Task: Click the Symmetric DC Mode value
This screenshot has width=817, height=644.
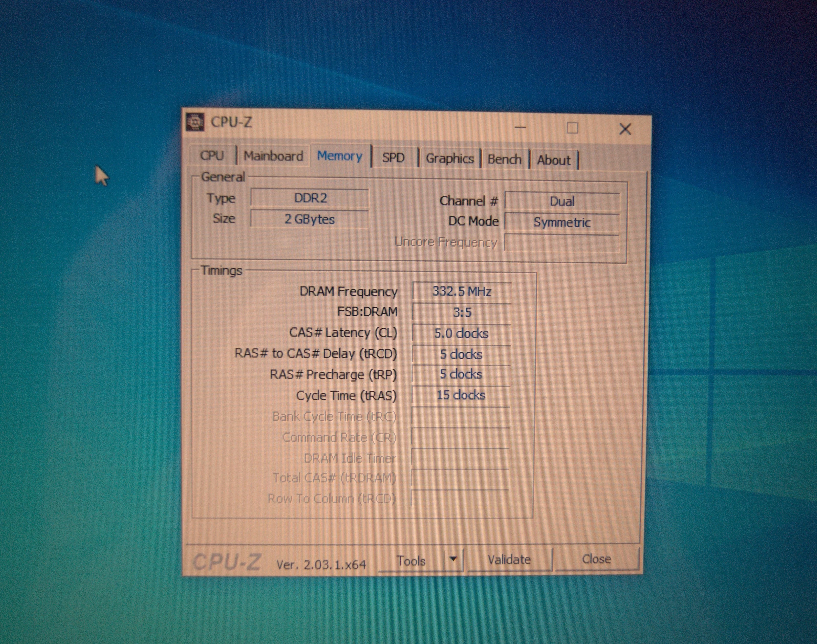Action: tap(562, 223)
